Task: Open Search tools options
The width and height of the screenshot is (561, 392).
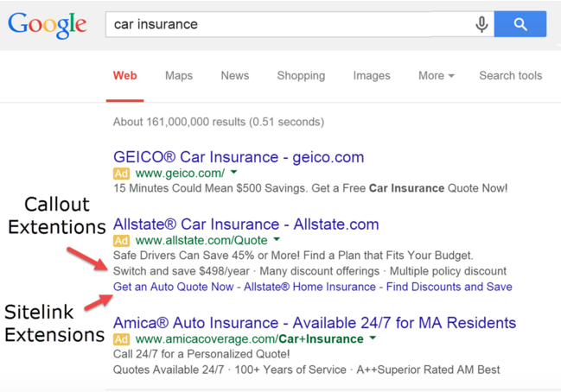Action: (x=511, y=76)
